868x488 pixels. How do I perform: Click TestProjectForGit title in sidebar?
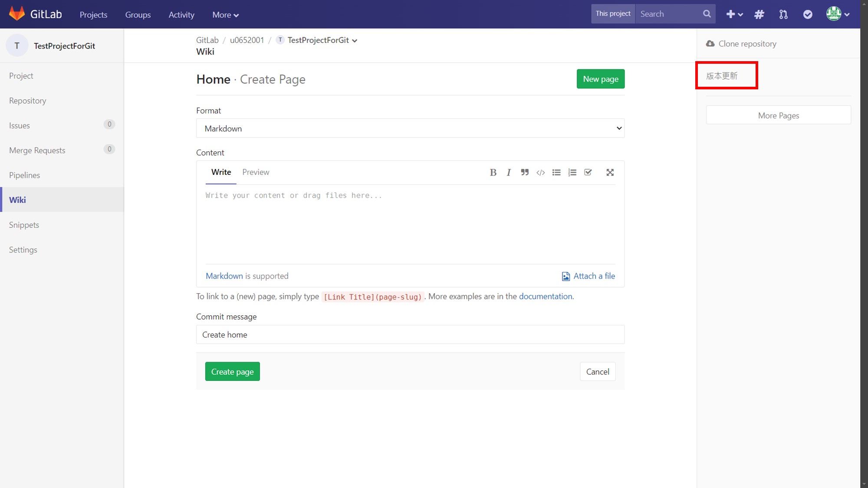point(64,46)
